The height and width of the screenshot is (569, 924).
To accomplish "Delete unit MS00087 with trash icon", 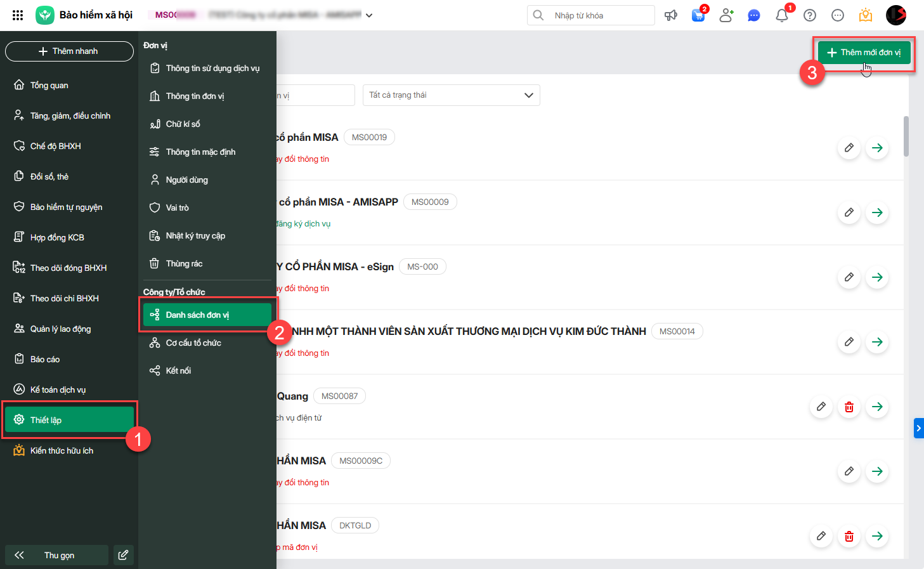I will click(849, 407).
